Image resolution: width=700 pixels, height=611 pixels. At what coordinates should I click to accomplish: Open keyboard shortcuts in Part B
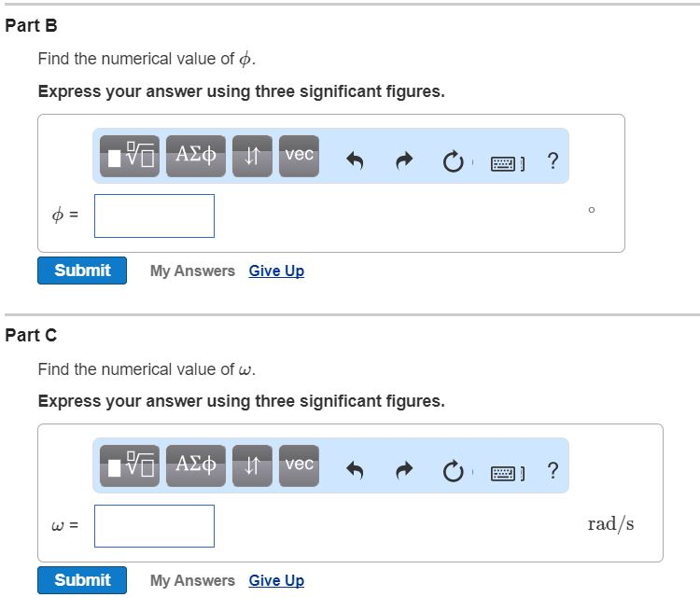click(x=505, y=162)
